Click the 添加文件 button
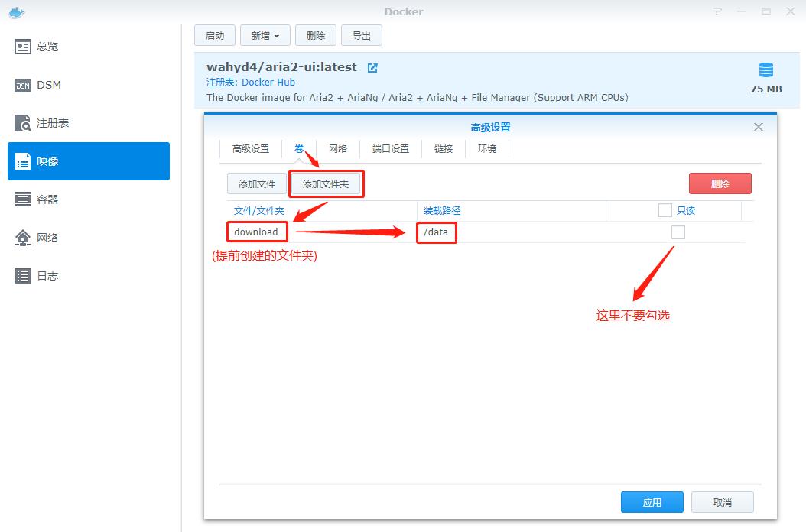The height and width of the screenshot is (532, 806). pos(256,184)
